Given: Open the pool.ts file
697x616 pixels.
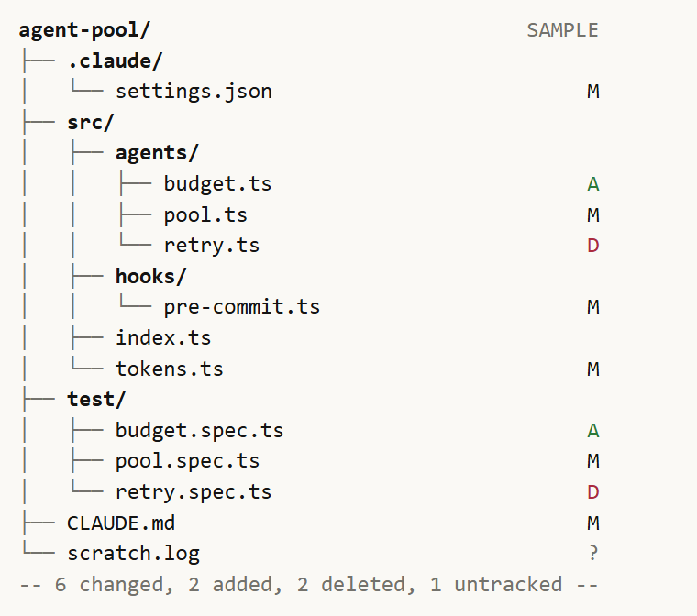Looking at the screenshot, I should click(x=205, y=215).
